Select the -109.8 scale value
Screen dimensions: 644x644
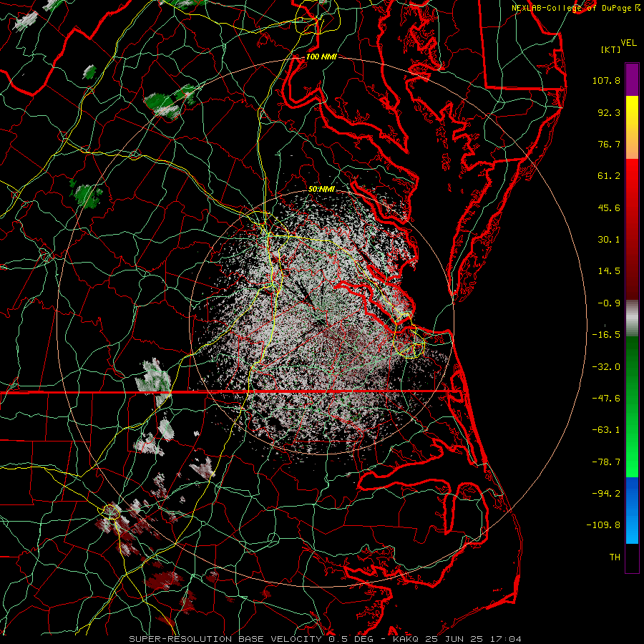coord(603,525)
